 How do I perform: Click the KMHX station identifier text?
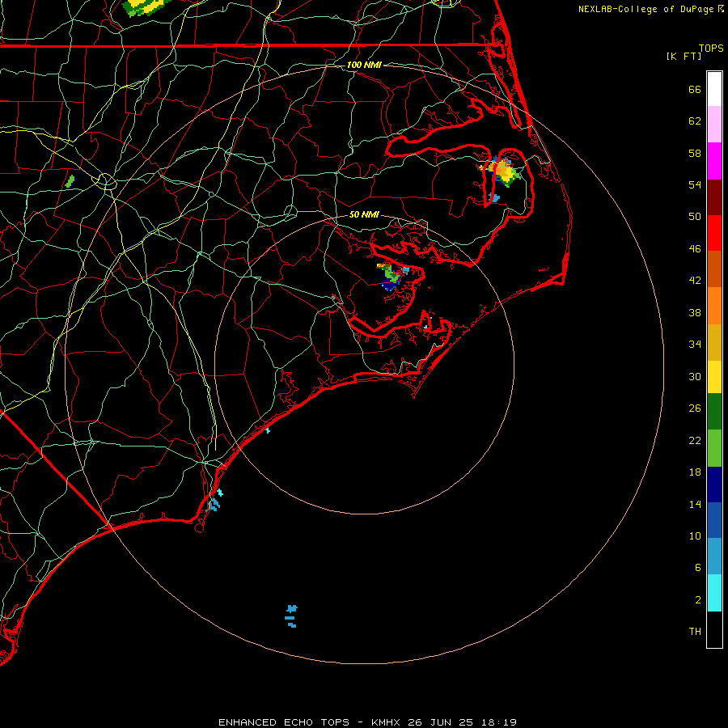387,722
